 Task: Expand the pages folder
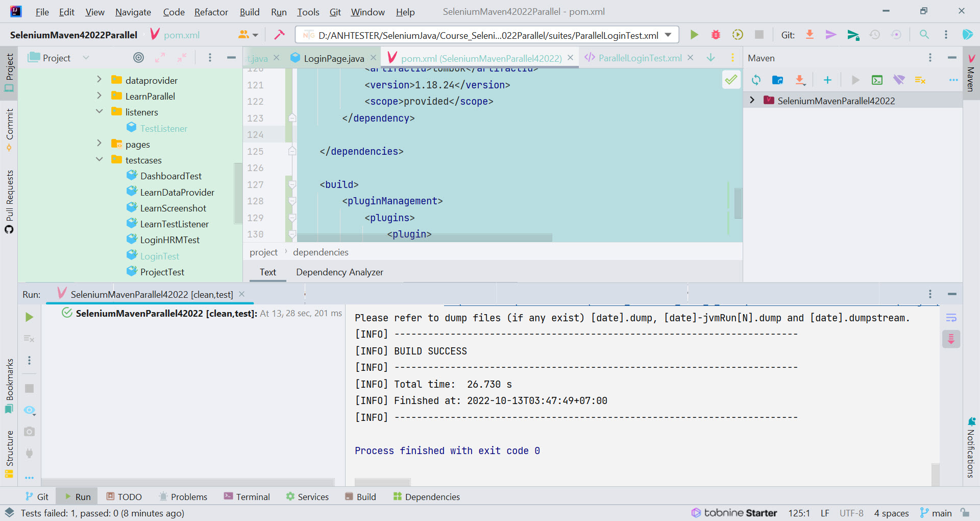(x=99, y=144)
